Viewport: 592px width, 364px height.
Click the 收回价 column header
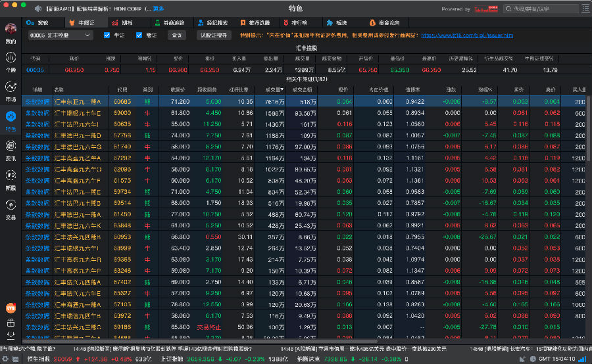click(x=178, y=90)
